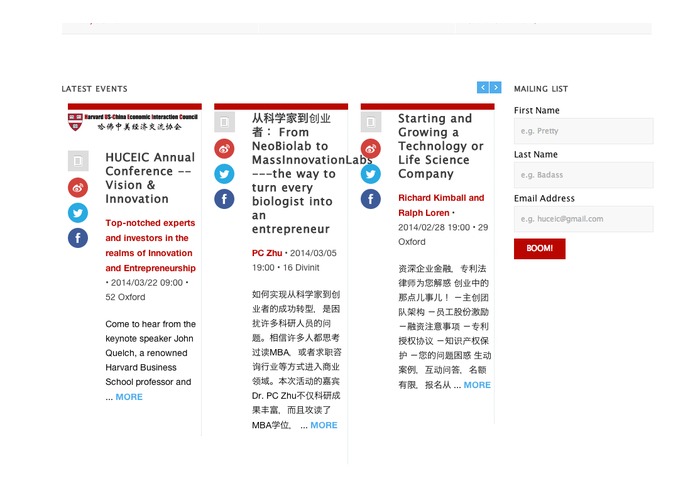
Task: Share HUCEIC Annual Conference on Weibo
Action: click(x=78, y=187)
